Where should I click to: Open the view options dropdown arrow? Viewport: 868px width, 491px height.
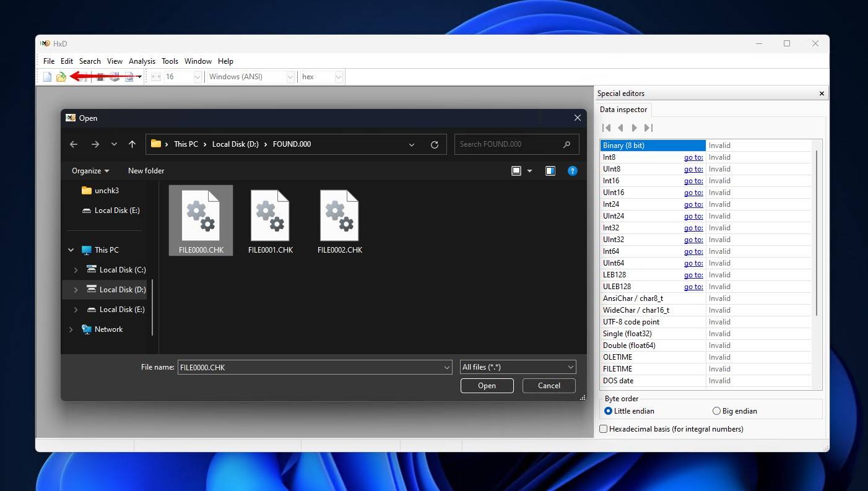529,171
